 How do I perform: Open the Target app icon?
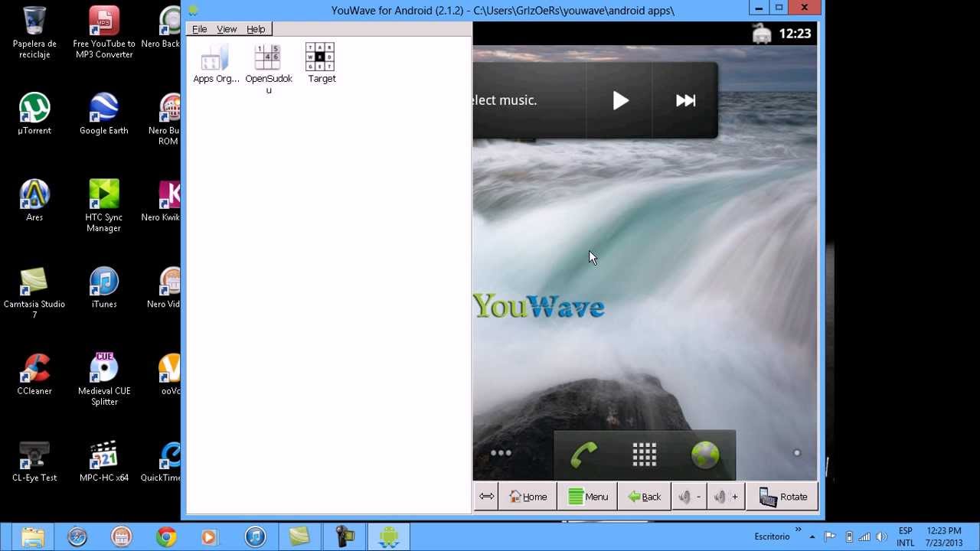(321, 64)
